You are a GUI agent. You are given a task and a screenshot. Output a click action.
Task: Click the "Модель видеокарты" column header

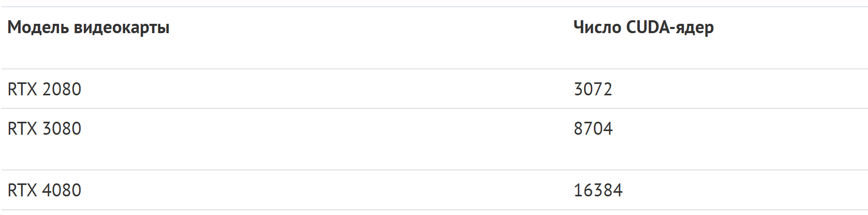(x=88, y=27)
